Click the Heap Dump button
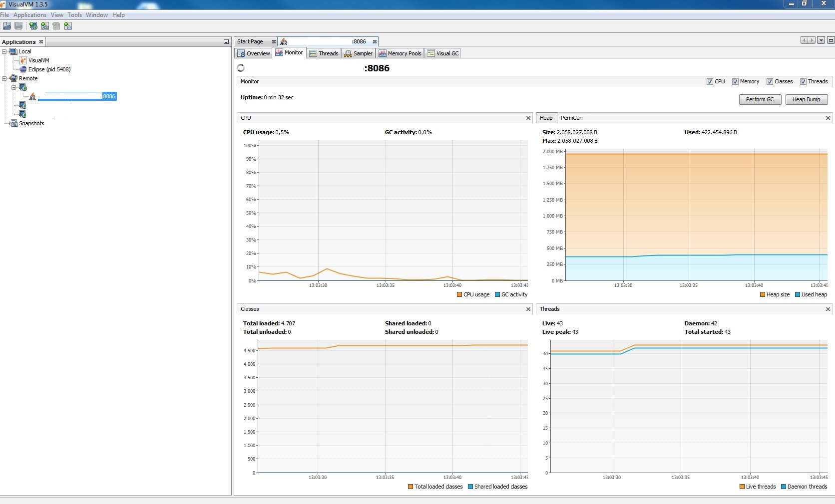This screenshot has height=504, width=835. click(x=806, y=99)
